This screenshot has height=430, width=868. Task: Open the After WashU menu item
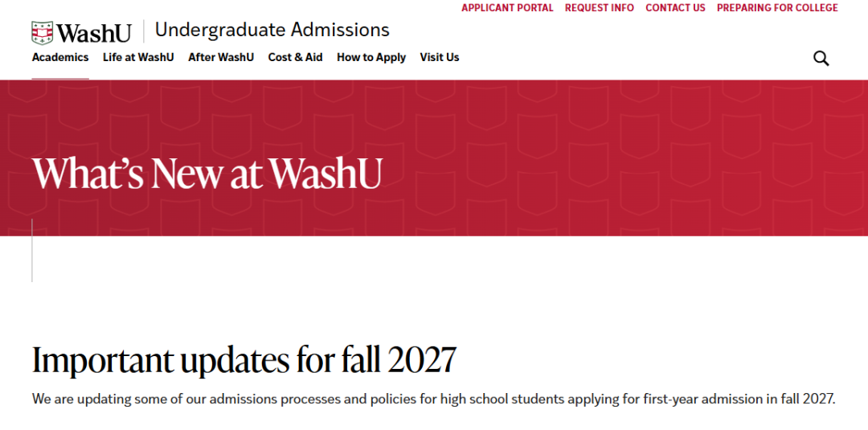pos(221,57)
